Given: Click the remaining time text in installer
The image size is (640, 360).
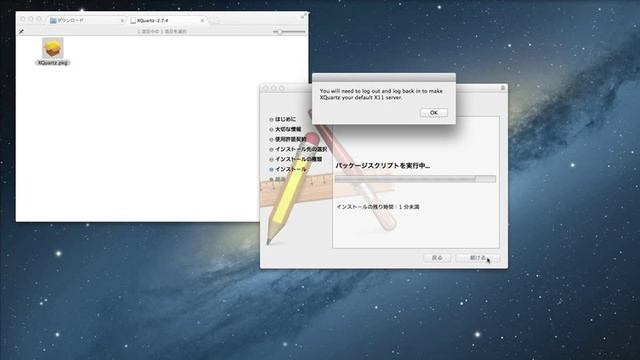Looking at the screenshot, I should pos(378,207).
